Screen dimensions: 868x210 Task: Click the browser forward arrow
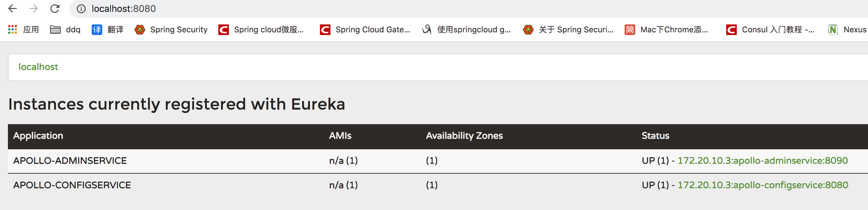(33, 9)
